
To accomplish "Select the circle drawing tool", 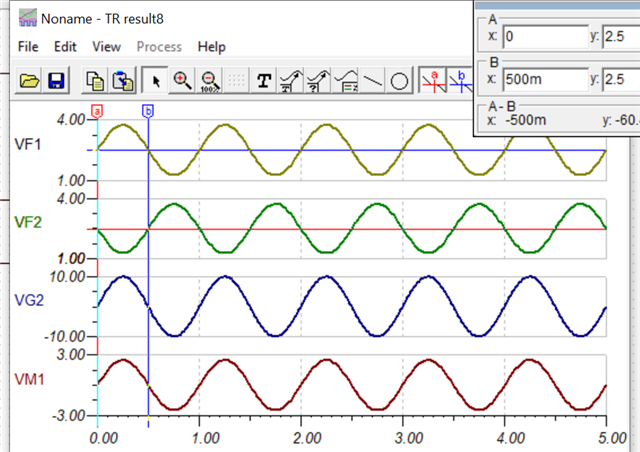I will 399,80.
